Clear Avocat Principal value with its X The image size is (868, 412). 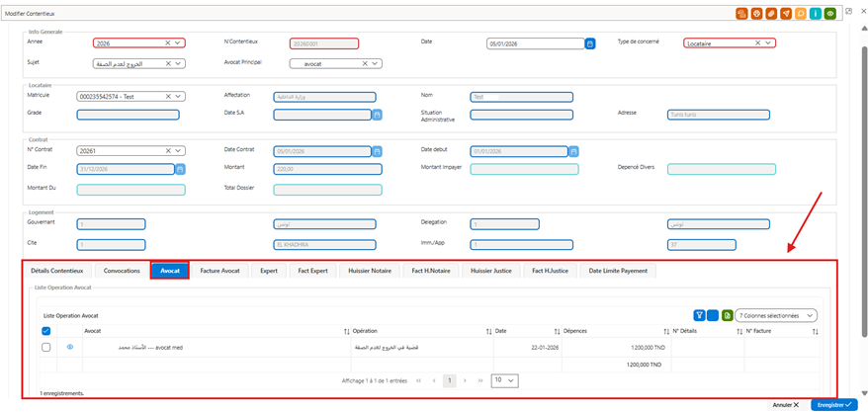pos(365,63)
